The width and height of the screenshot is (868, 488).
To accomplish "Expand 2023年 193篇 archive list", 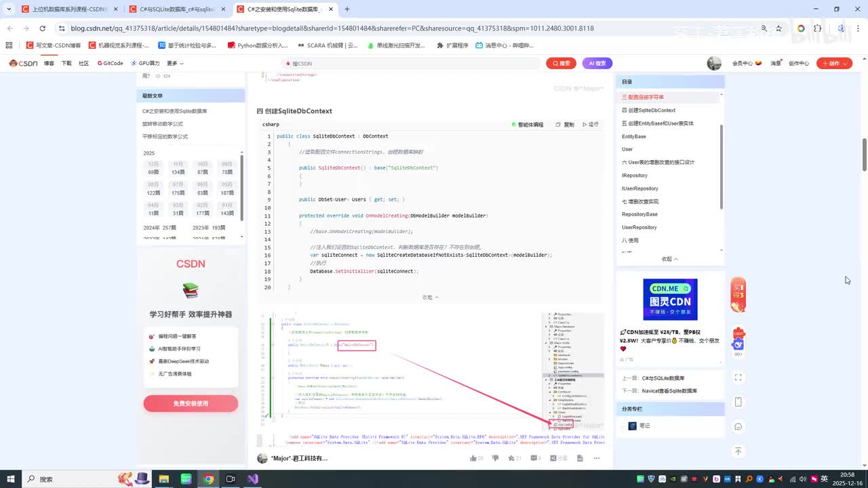I will [209, 228].
